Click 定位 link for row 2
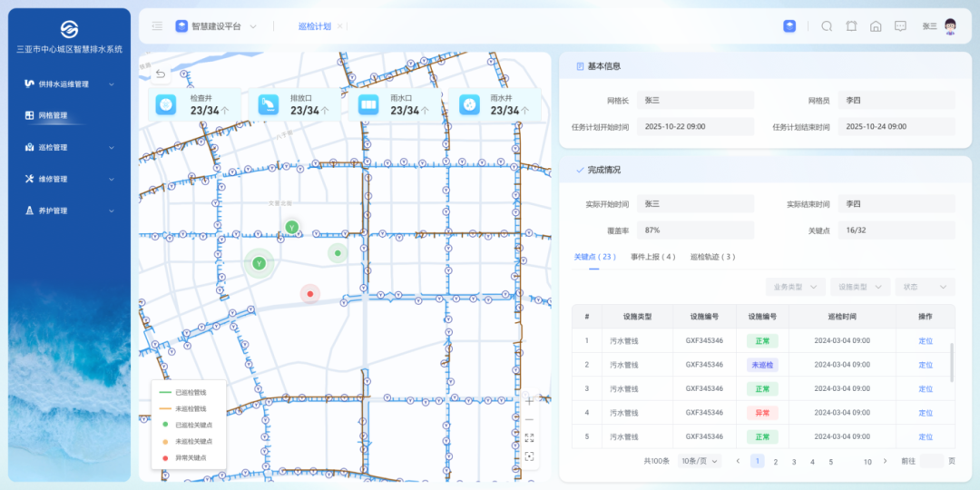 [x=925, y=365]
